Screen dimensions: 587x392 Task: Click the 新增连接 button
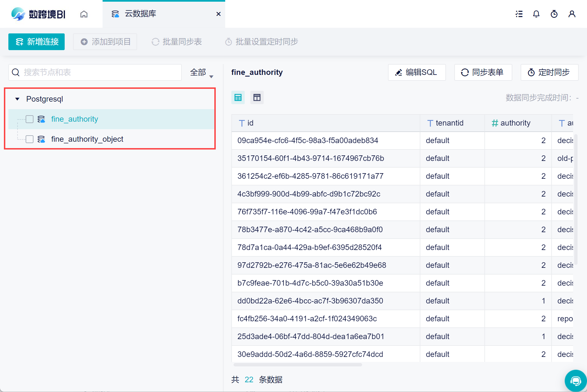37,42
